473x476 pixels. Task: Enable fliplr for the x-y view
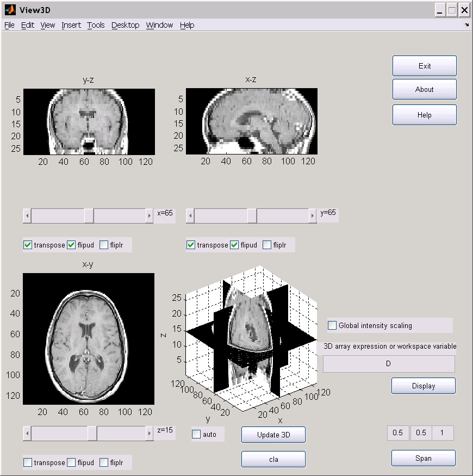tap(104, 462)
